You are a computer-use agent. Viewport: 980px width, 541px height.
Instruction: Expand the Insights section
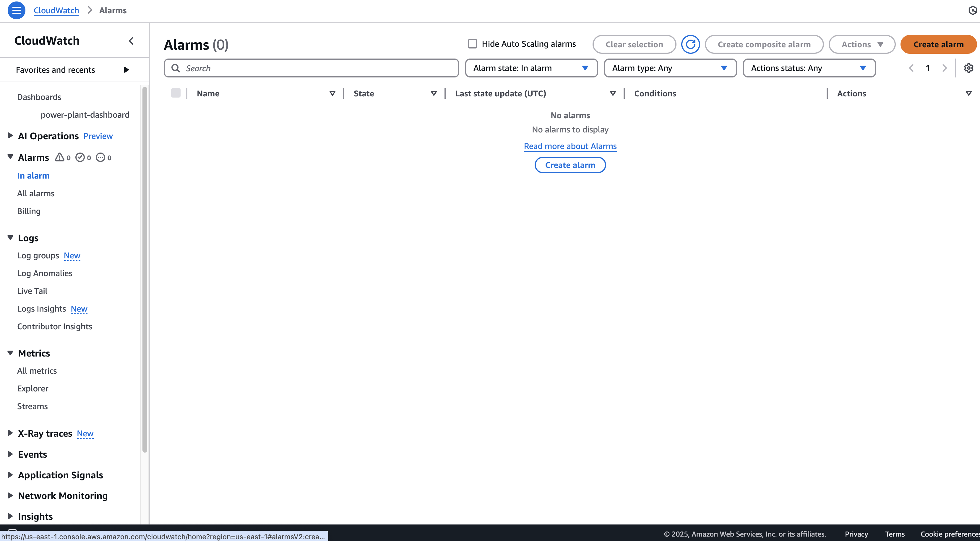coord(10,516)
